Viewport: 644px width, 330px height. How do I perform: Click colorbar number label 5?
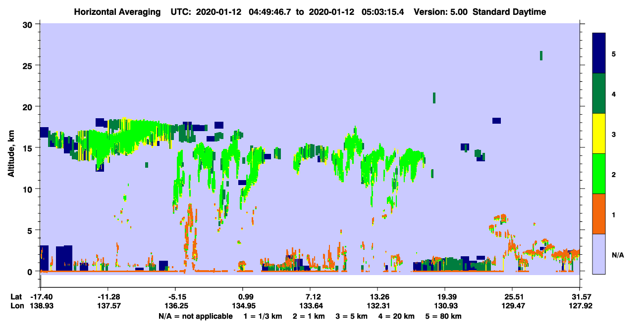point(613,53)
